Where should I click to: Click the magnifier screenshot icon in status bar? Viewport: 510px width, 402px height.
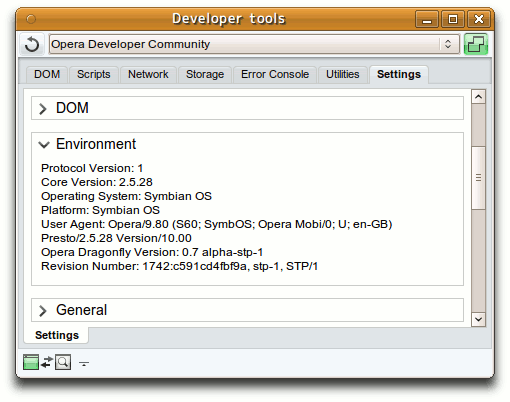63,362
